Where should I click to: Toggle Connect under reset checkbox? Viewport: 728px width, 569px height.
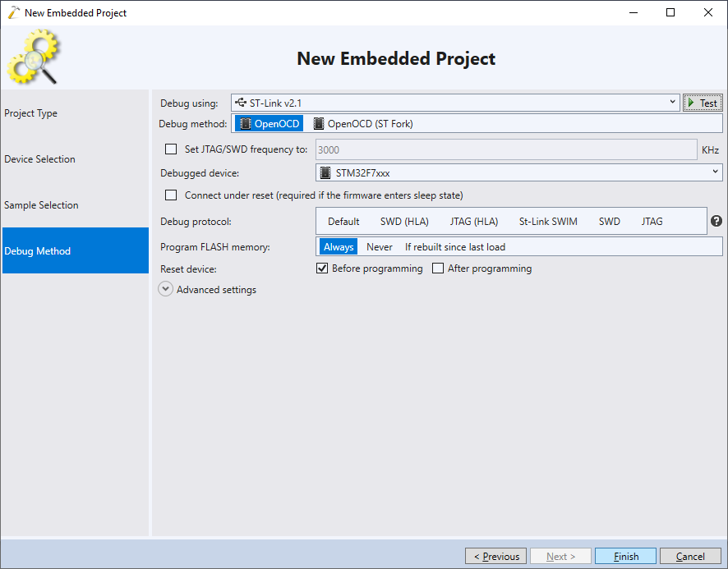[171, 195]
